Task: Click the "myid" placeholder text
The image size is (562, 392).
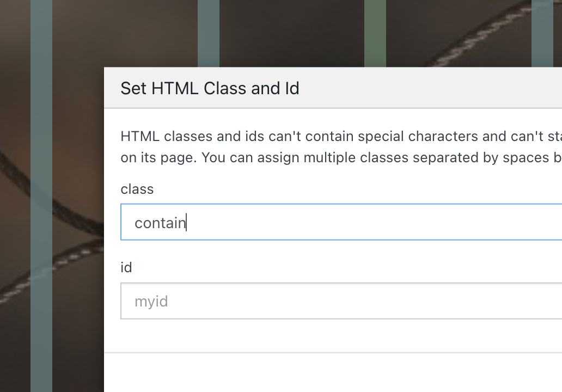Action: [x=151, y=301]
